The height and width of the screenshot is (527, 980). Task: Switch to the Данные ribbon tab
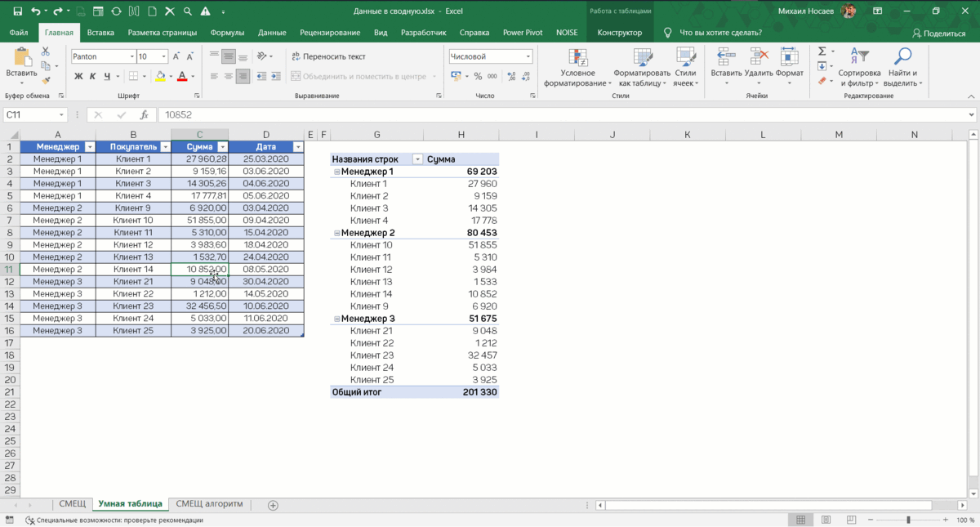point(272,33)
